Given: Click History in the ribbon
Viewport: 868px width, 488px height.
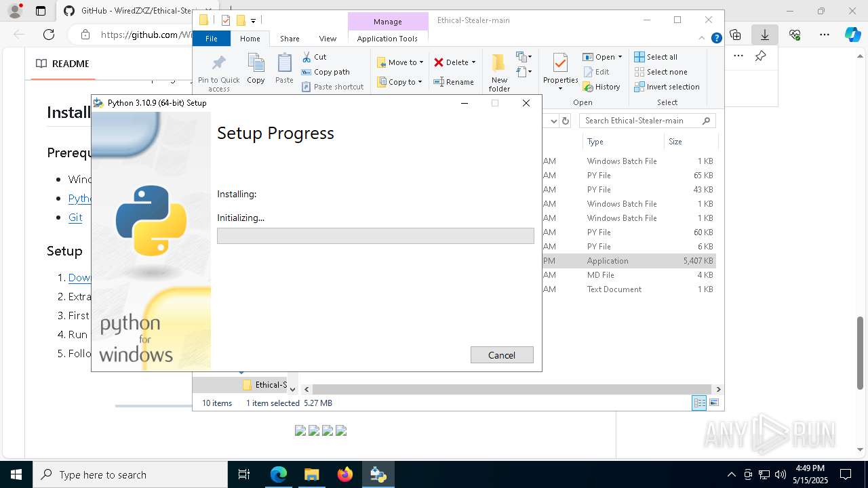Looking at the screenshot, I should (601, 87).
